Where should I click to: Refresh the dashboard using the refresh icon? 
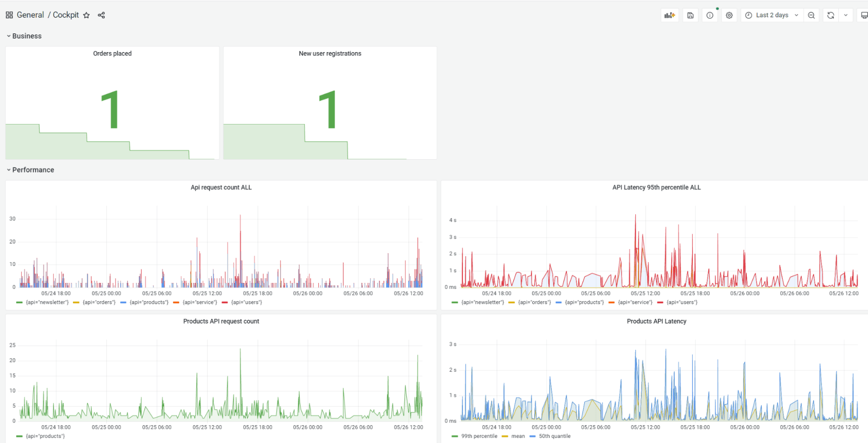tap(830, 15)
